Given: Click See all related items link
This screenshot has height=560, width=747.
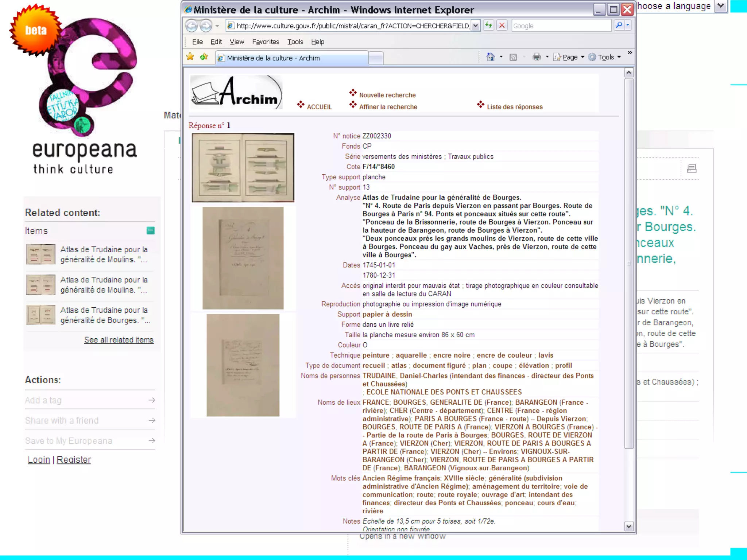Looking at the screenshot, I should [x=119, y=340].
